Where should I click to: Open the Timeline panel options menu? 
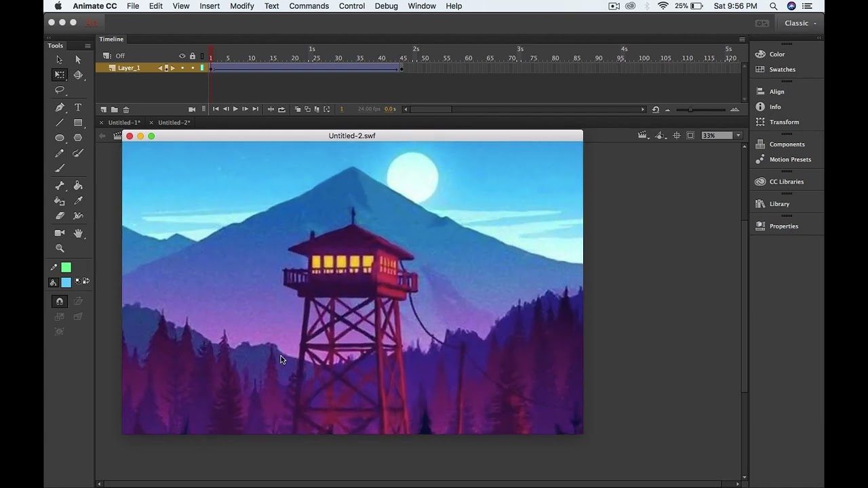point(742,39)
